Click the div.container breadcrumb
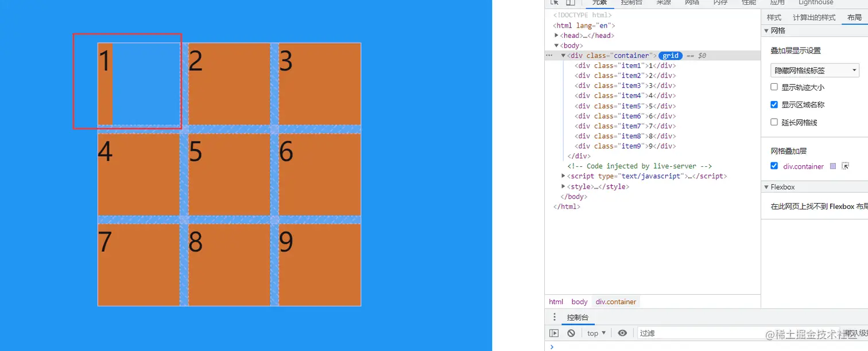 [x=616, y=302]
